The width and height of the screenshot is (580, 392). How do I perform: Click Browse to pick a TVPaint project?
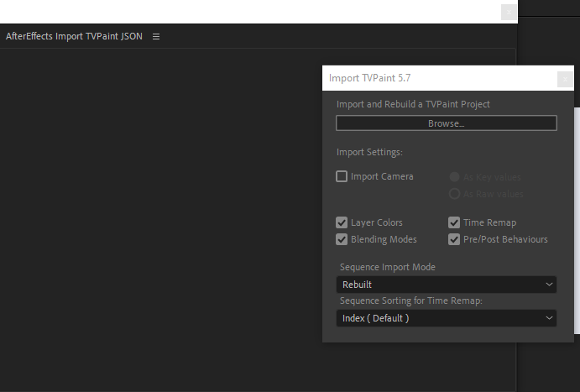446,123
